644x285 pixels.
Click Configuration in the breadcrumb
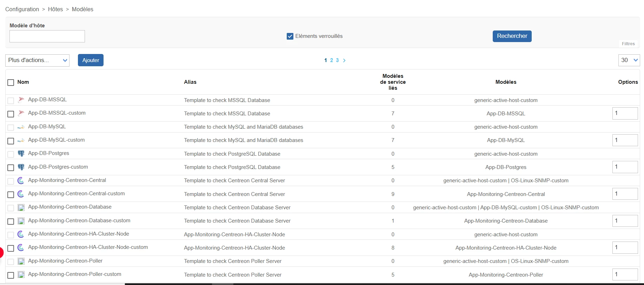tap(22, 9)
